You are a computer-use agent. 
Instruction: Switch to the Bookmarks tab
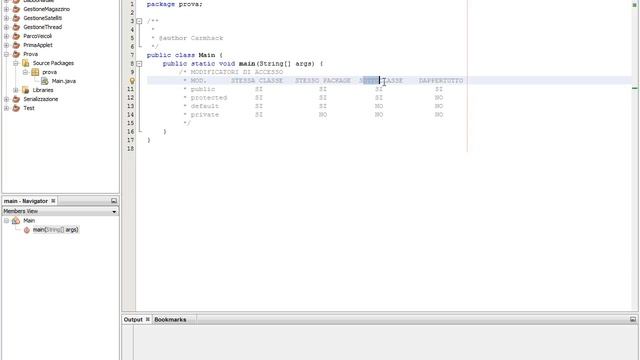(x=170, y=319)
